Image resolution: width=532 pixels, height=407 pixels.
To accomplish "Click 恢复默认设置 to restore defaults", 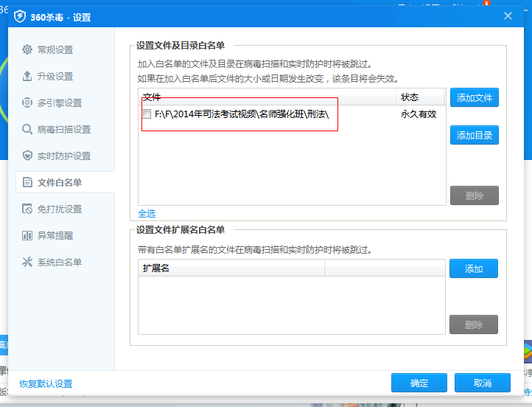I will (x=46, y=383).
